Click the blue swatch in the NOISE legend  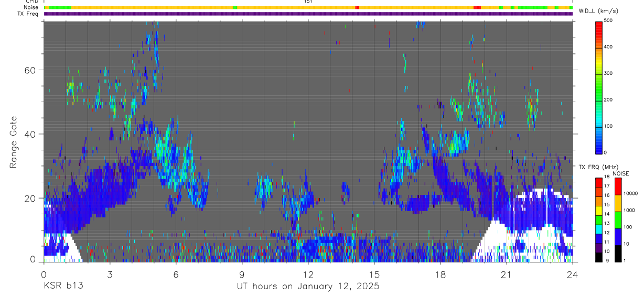[x=618, y=236]
